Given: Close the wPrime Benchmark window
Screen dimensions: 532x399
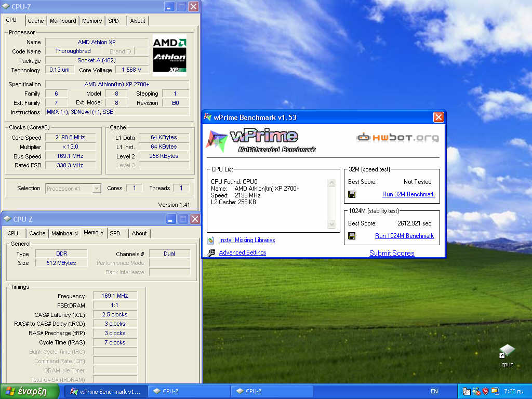Looking at the screenshot, I should click(438, 117).
